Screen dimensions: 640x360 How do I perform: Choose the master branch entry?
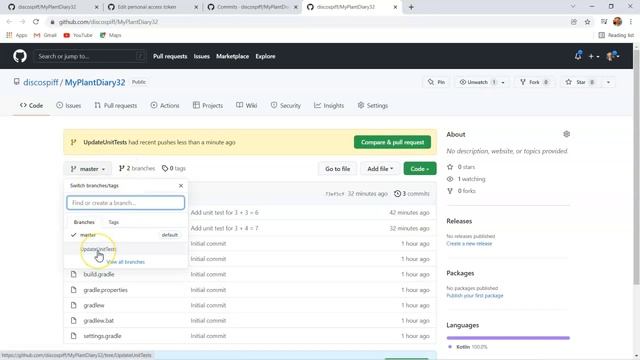coord(126,235)
